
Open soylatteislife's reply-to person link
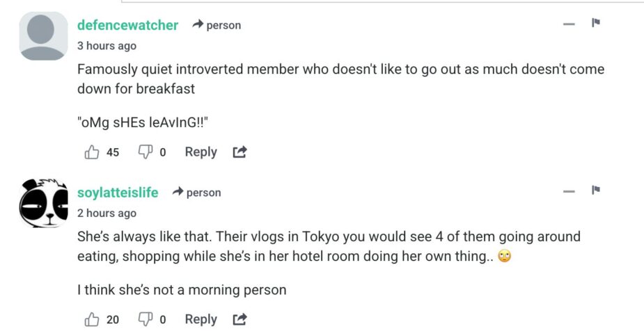(x=197, y=193)
